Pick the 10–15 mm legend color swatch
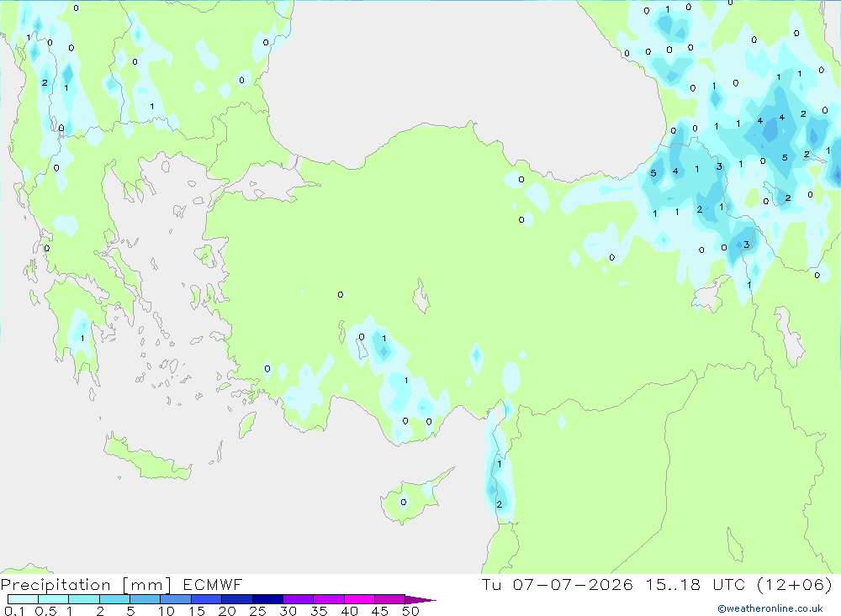The height and width of the screenshot is (616, 841). 176,599
